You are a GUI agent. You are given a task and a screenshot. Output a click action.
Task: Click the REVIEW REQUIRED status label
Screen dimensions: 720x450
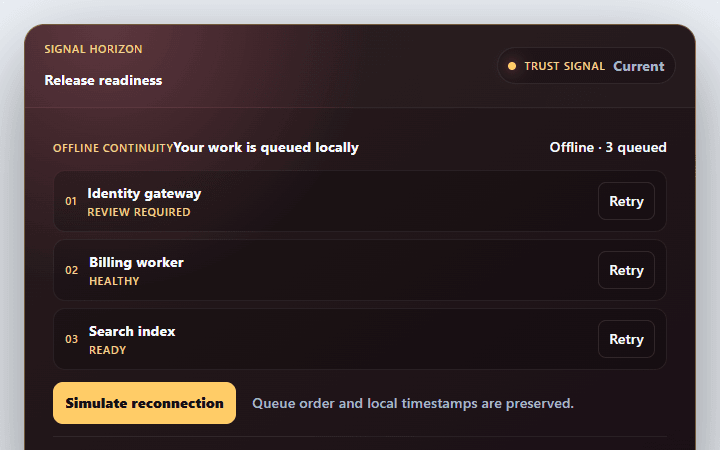[139, 212]
